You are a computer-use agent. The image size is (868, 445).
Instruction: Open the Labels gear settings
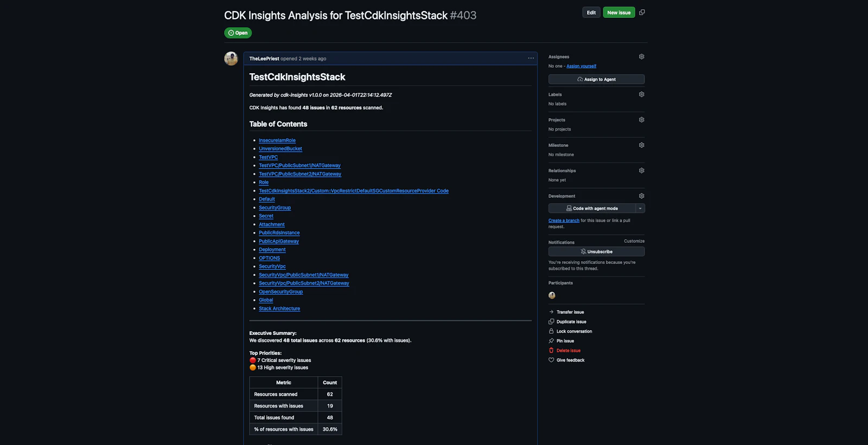[642, 94]
